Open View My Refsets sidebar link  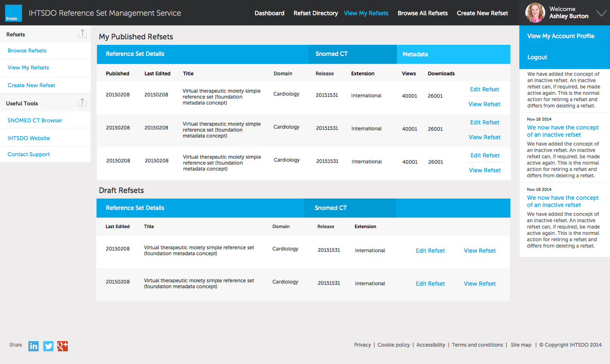click(28, 67)
